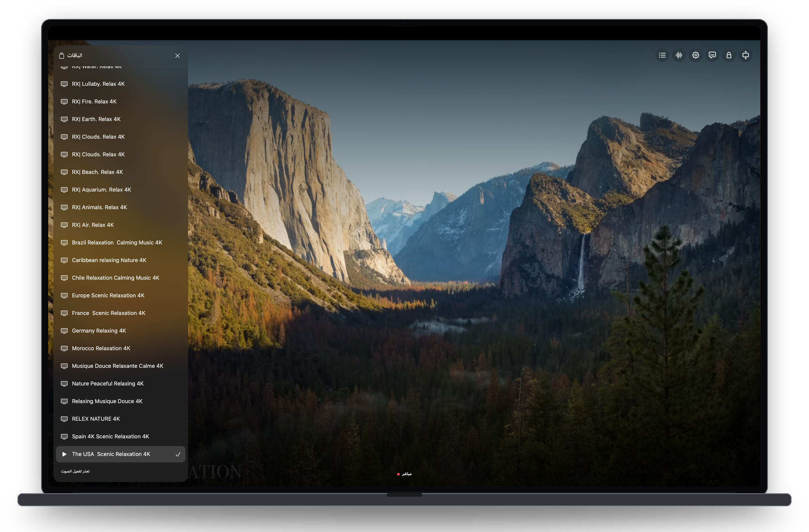Select Caribbean relaxing Nature 4K
809x532 pixels.
[121, 260]
